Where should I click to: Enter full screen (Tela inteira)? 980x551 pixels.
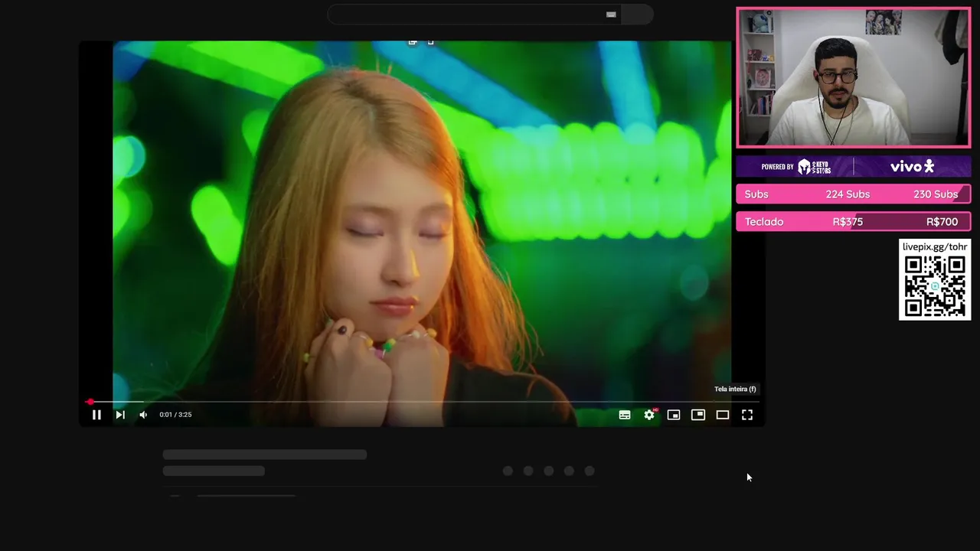(x=747, y=415)
